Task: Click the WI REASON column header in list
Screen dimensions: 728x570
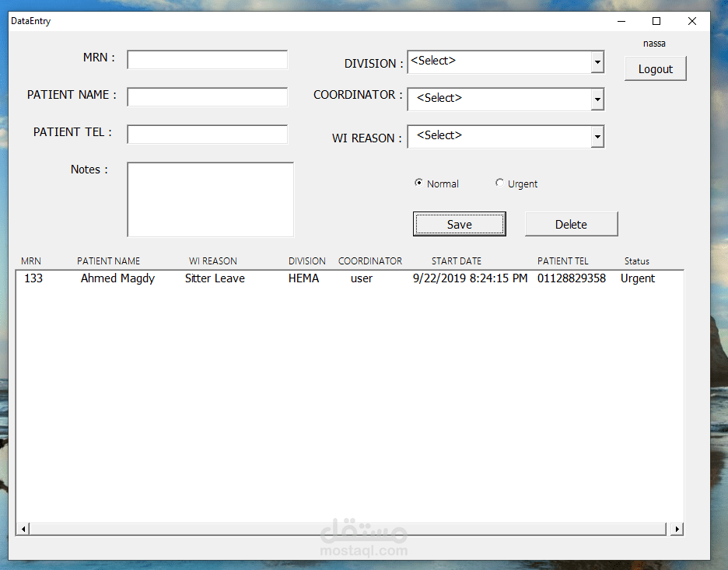Action: (x=212, y=261)
